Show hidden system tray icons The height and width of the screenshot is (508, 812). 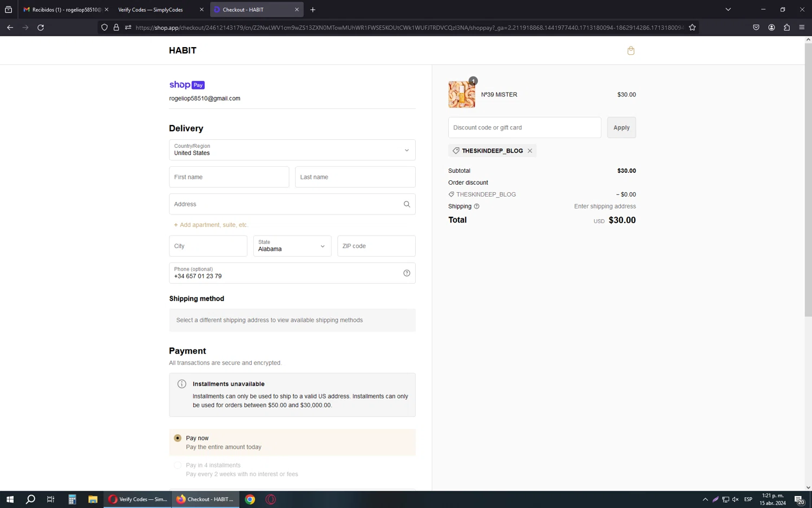[x=705, y=499]
